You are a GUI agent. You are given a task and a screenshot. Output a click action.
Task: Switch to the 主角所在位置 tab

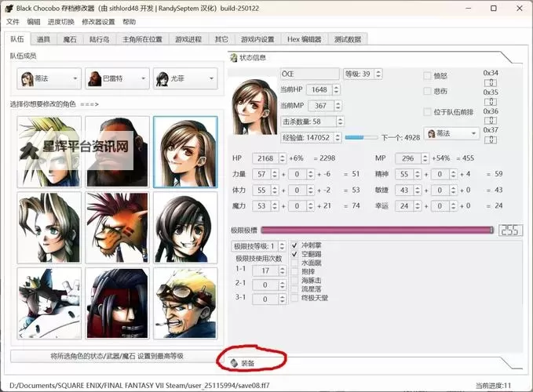(x=142, y=39)
